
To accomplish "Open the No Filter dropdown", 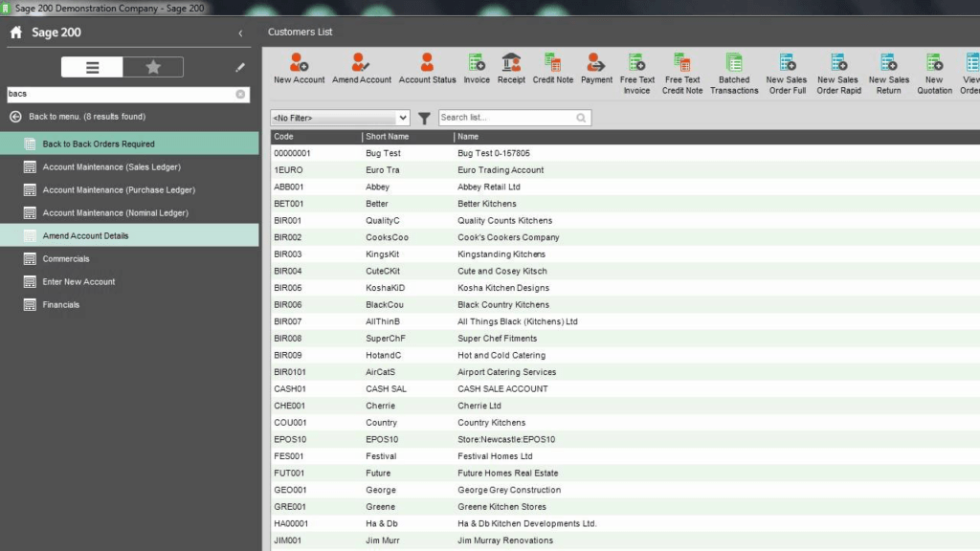I will (x=340, y=118).
